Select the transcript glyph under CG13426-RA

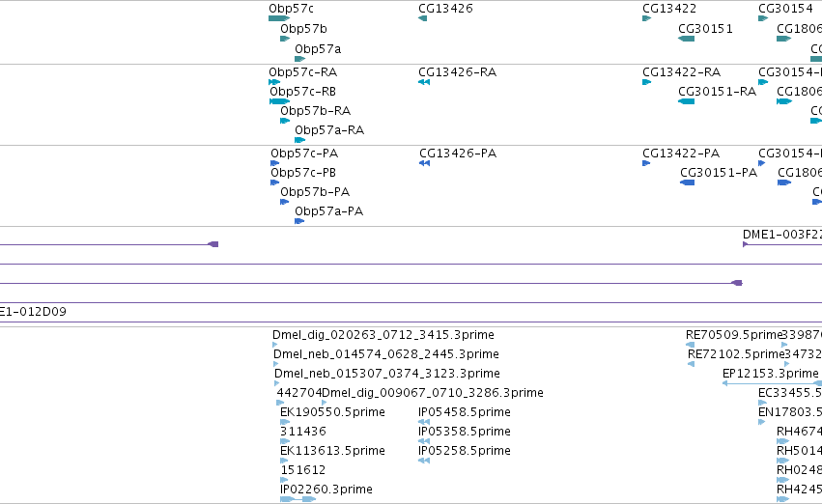pyautogui.click(x=424, y=82)
